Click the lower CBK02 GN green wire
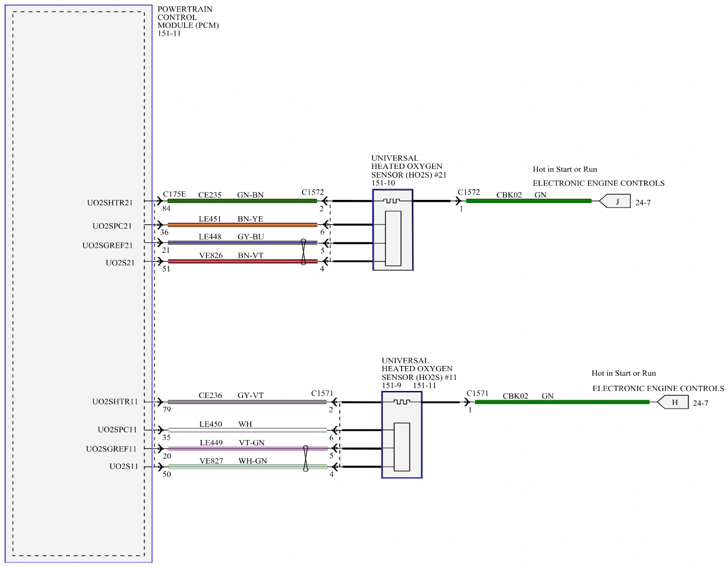Viewport: 728px width, 567px height. [562, 402]
